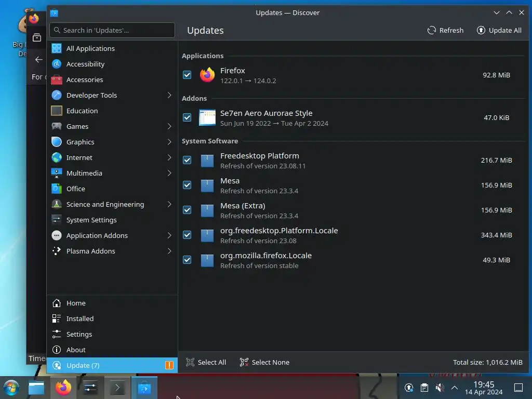
Task: Toggle the Mesa update checkbox
Action: (x=187, y=185)
